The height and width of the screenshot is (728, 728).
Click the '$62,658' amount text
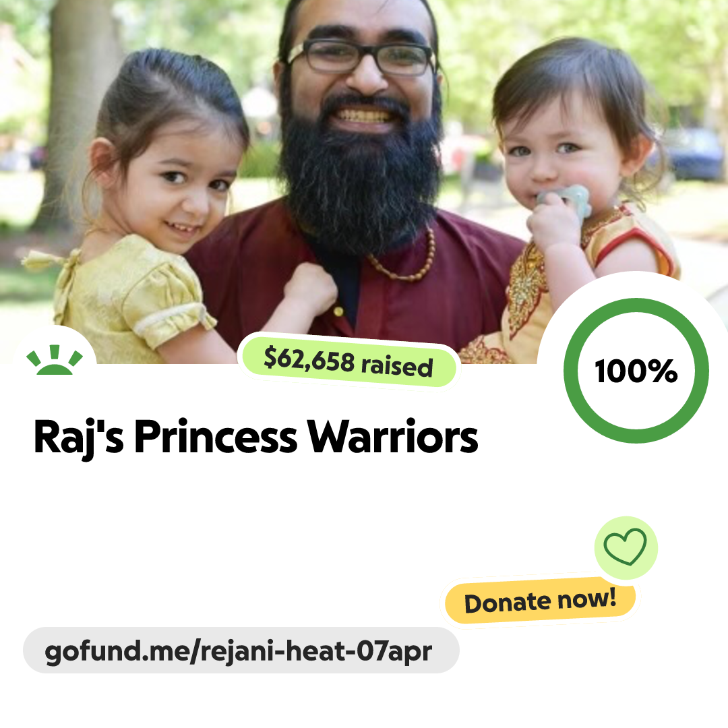pyautogui.click(x=309, y=359)
